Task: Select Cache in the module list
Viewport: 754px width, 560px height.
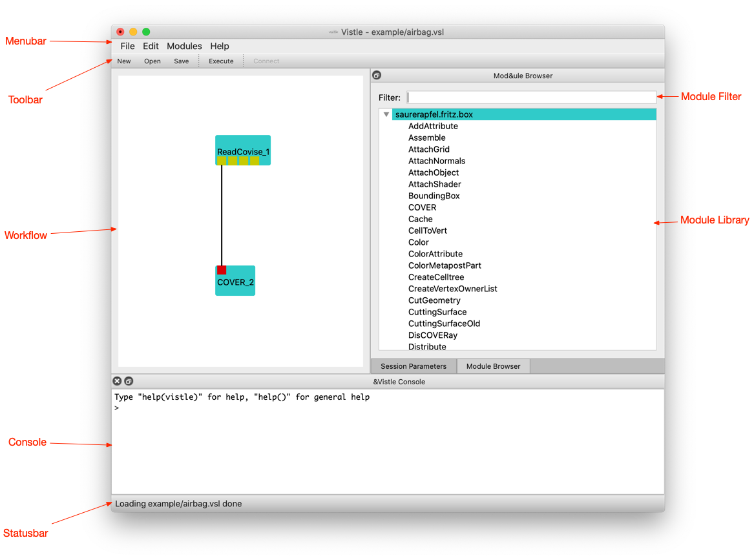Action: [420, 219]
